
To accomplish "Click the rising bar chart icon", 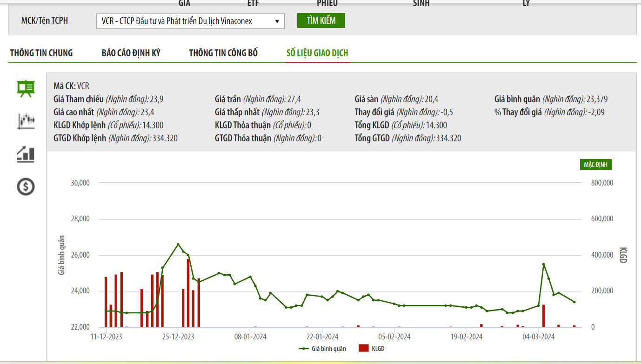I will click(x=26, y=154).
